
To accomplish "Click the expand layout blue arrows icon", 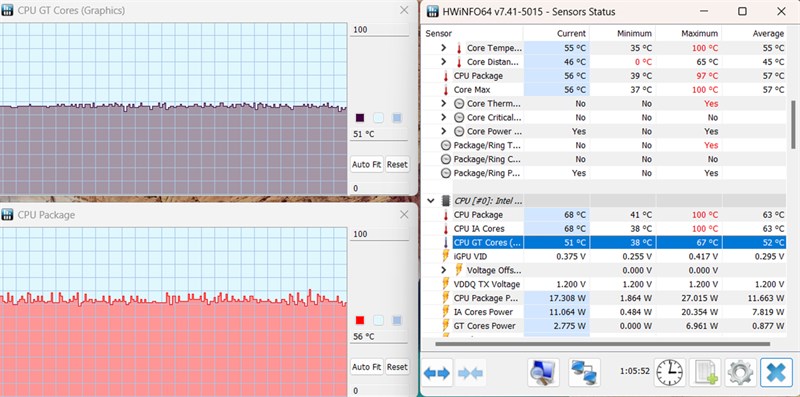I will [x=437, y=373].
